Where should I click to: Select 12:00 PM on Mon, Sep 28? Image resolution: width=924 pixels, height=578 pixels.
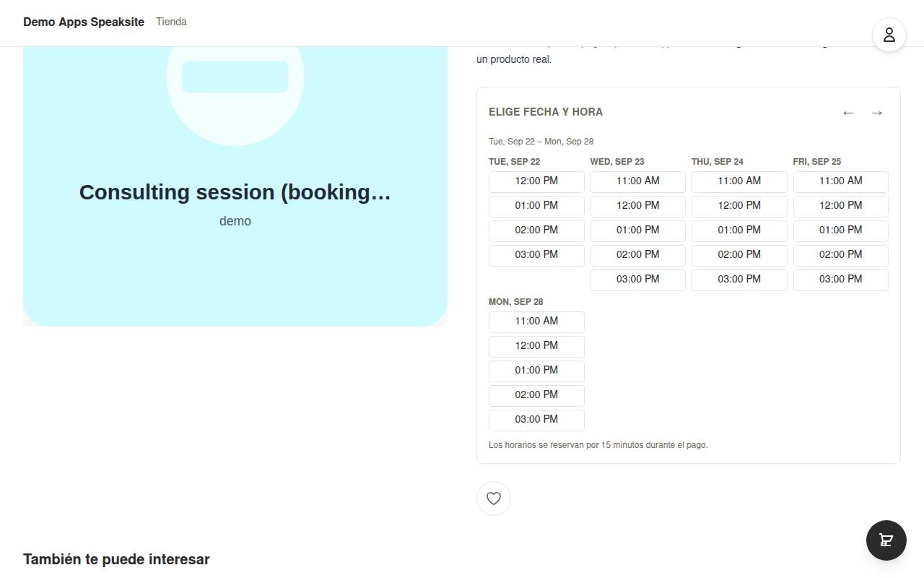coord(536,346)
